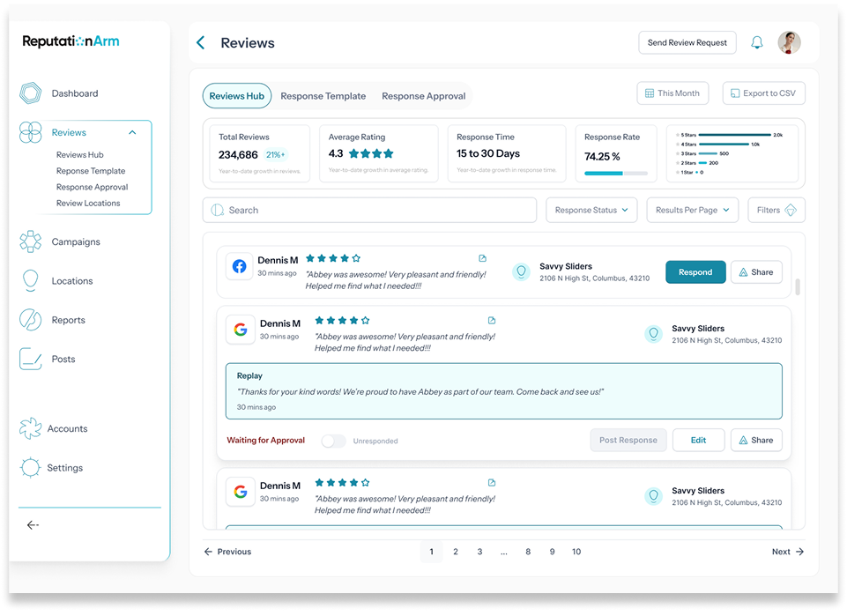This screenshot has width=847, height=616.
Task: Go to Locations via lightbulb icon
Action: click(x=31, y=281)
